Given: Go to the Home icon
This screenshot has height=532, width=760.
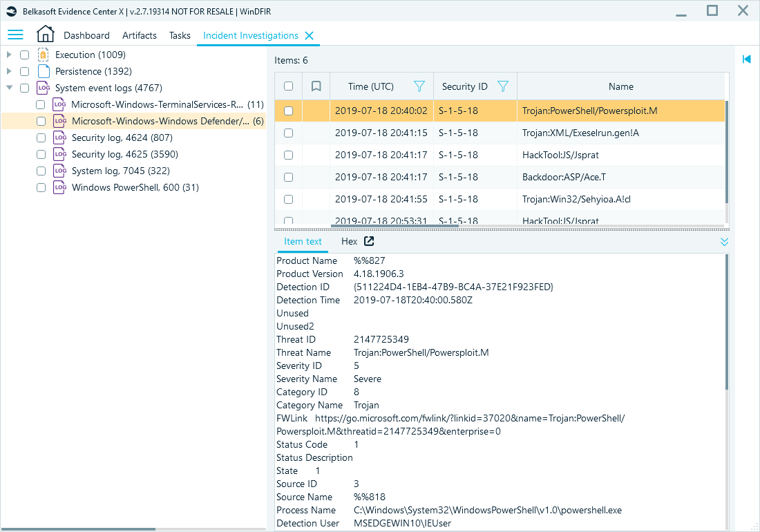Looking at the screenshot, I should 45,34.
